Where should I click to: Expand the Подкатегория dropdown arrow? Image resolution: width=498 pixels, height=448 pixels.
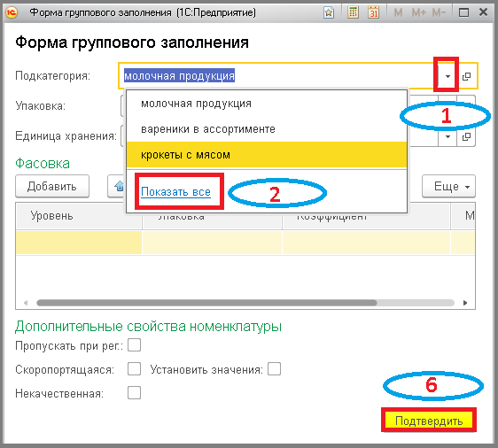coord(447,76)
